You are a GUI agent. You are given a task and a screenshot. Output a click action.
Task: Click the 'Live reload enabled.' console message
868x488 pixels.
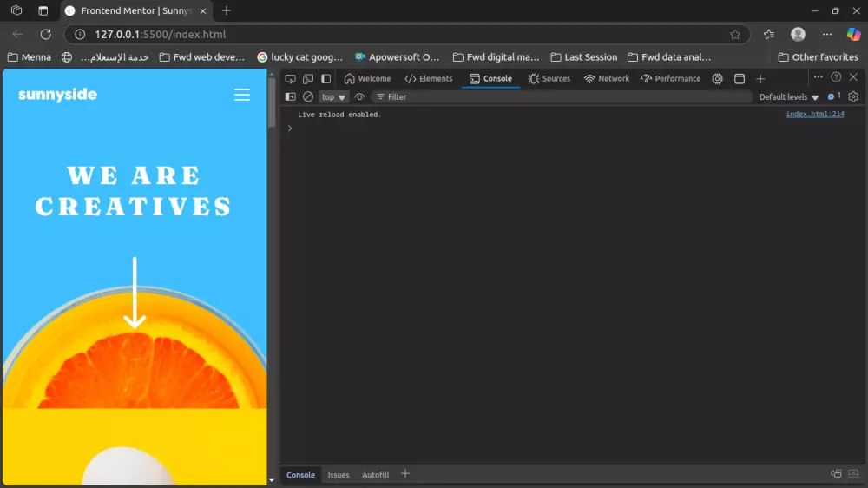click(x=339, y=115)
